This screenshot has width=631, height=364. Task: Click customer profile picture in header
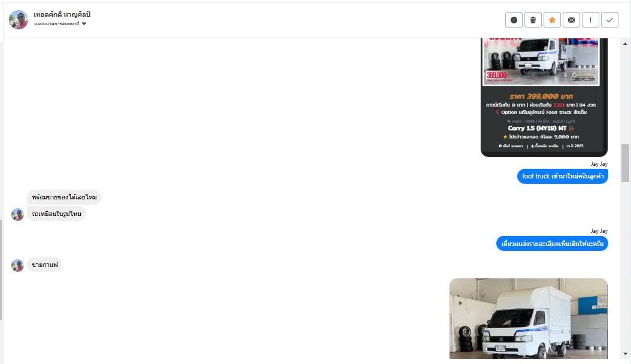click(19, 20)
